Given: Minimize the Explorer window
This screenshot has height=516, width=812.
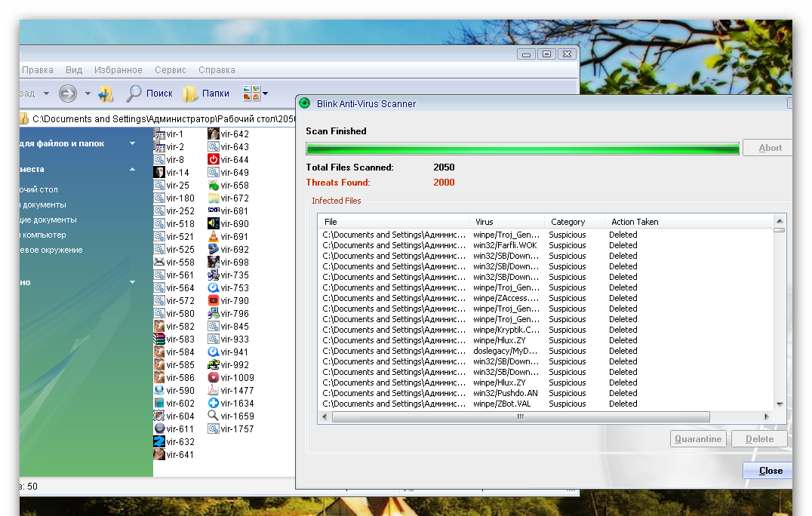Looking at the screenshot, I should pos(526,54).
